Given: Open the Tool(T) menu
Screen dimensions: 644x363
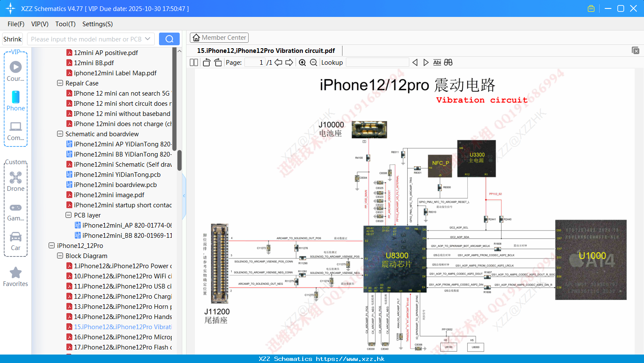Looking at the screenshot, I should point(66,24).
